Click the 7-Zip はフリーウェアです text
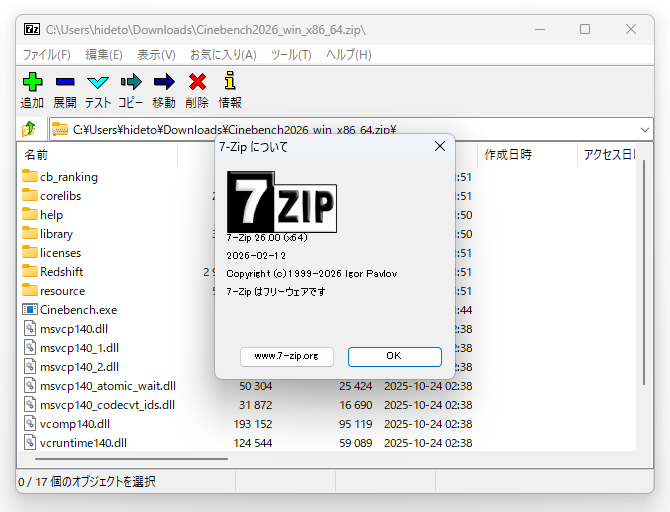Screen dimensions: 670x512 pyautogui.click(x=276, y=291)
